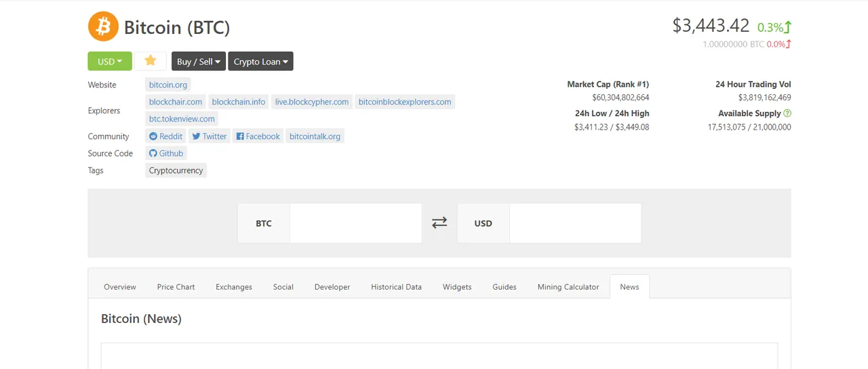Viewport: 868px width, 369px height.
Task: Open the Github source code link
Action: [x=166, y=153]
